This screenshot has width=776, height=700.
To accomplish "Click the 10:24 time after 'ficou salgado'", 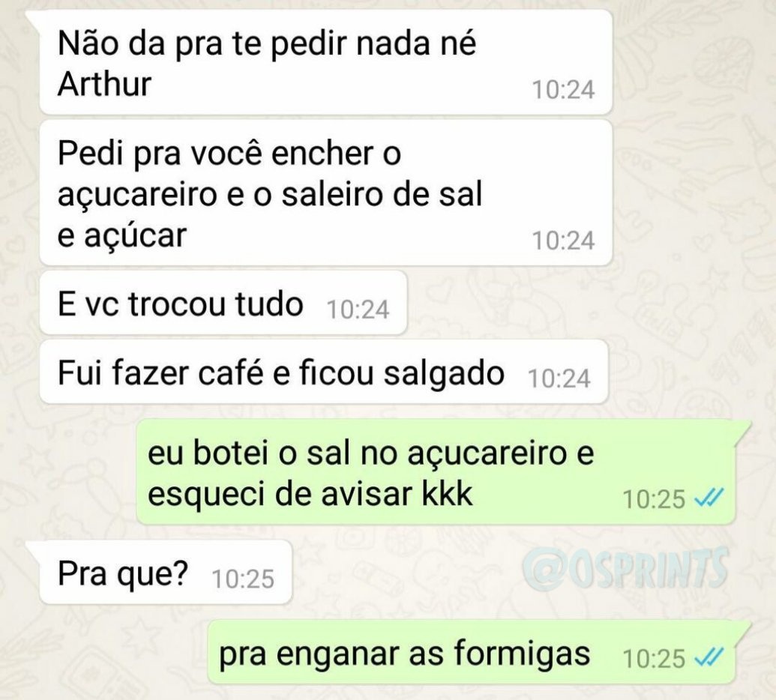I will (559, 379).
